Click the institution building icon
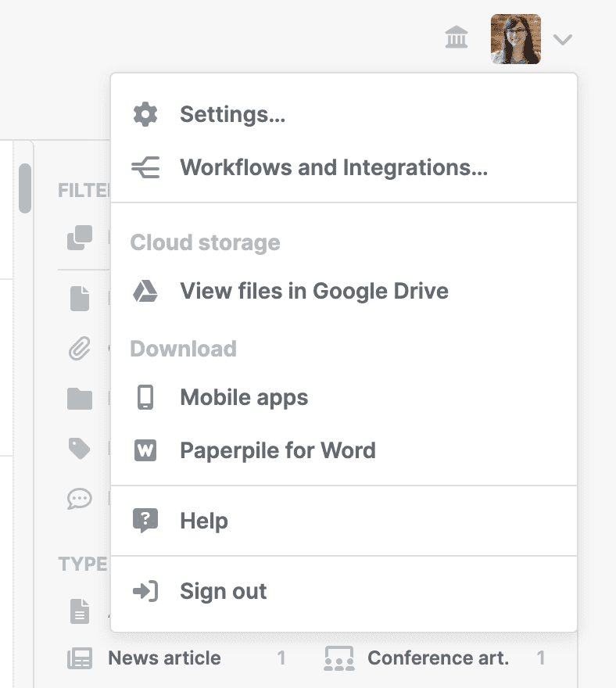 [457, 38]
